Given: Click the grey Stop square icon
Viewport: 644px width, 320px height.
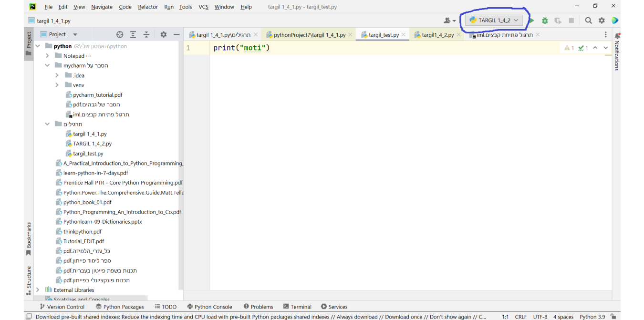Looking at the screenshot, I should [571, 21].
